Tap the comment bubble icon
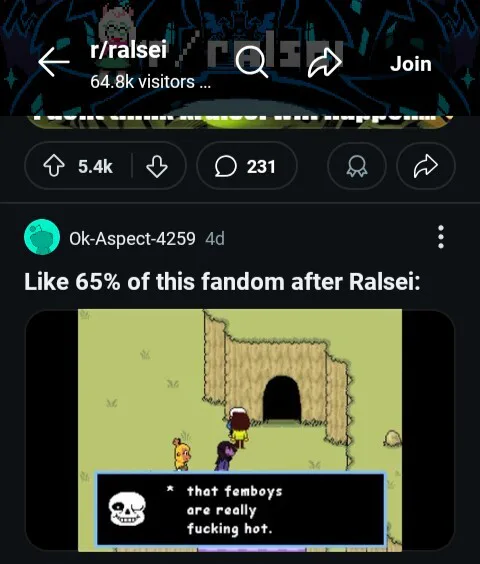The image size is (480, 564). [226, 166]
